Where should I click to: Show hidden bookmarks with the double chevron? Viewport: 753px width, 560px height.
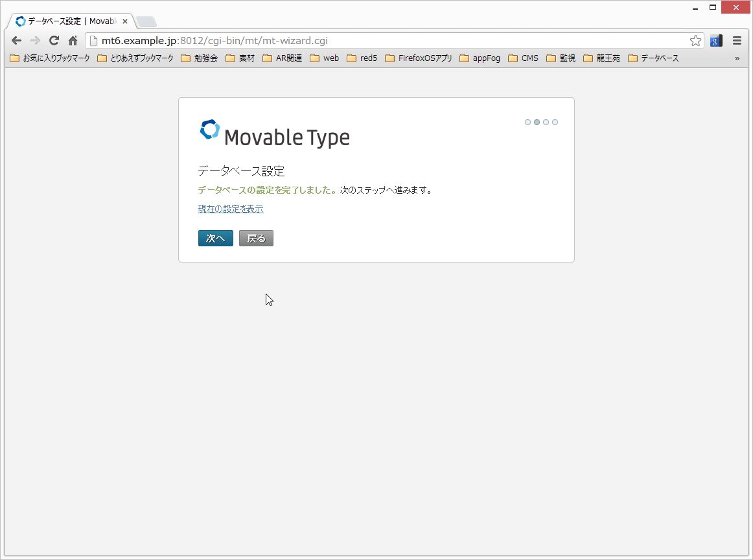737,58
